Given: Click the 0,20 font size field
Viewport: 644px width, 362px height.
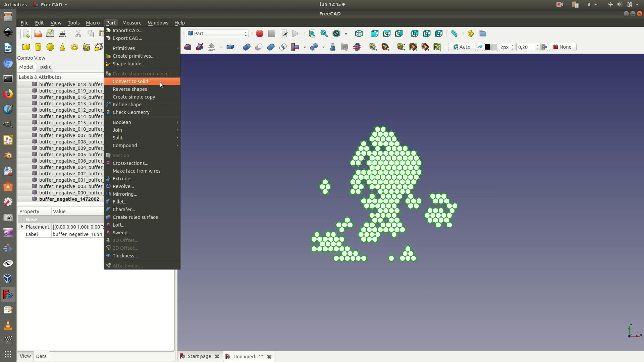Looking at the screenshot, I should click(526, 47).
